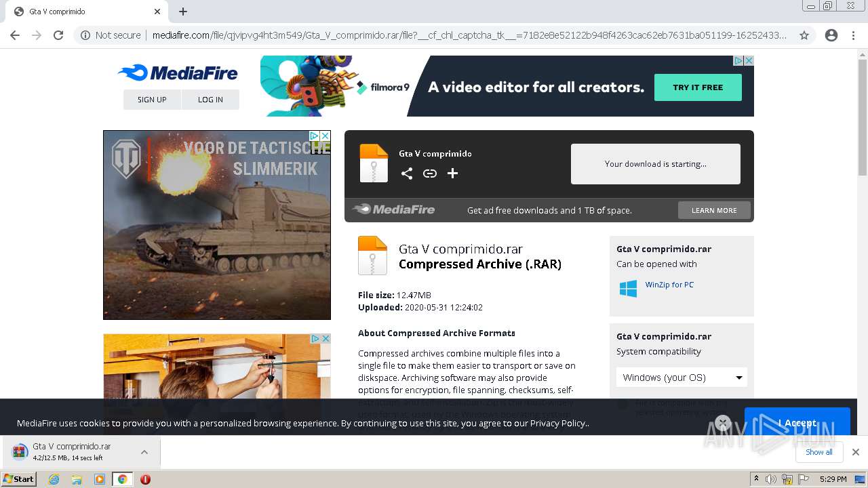Open a new tab with the plus button
The height and width of the screenshot is (488, 868).
[x=183, y=12]
